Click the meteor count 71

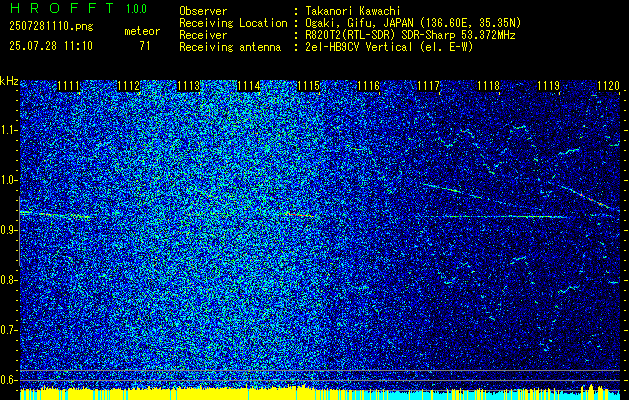click(145, 46)
